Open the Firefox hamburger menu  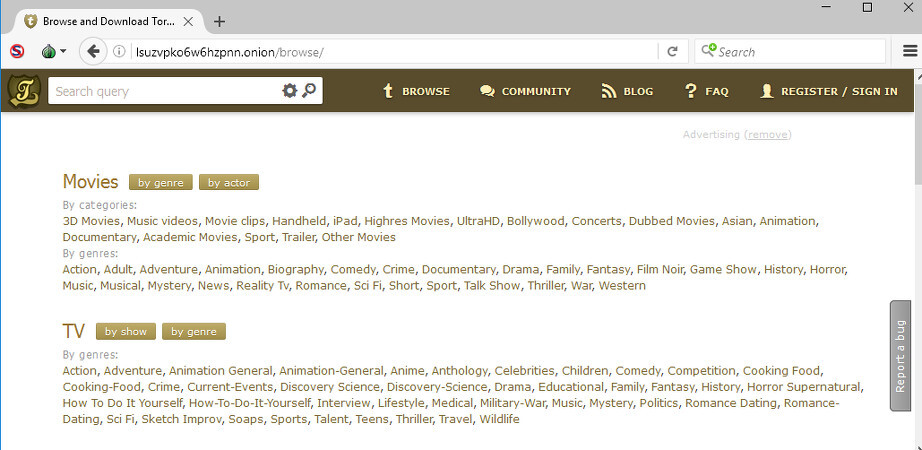pos(910,52)
